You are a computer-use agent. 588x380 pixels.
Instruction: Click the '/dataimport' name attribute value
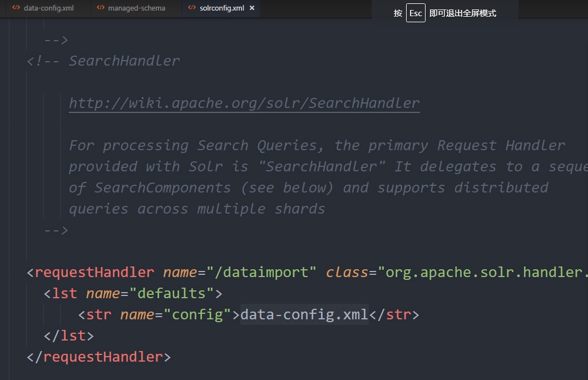pyautogui.click(x=261, y=272)
